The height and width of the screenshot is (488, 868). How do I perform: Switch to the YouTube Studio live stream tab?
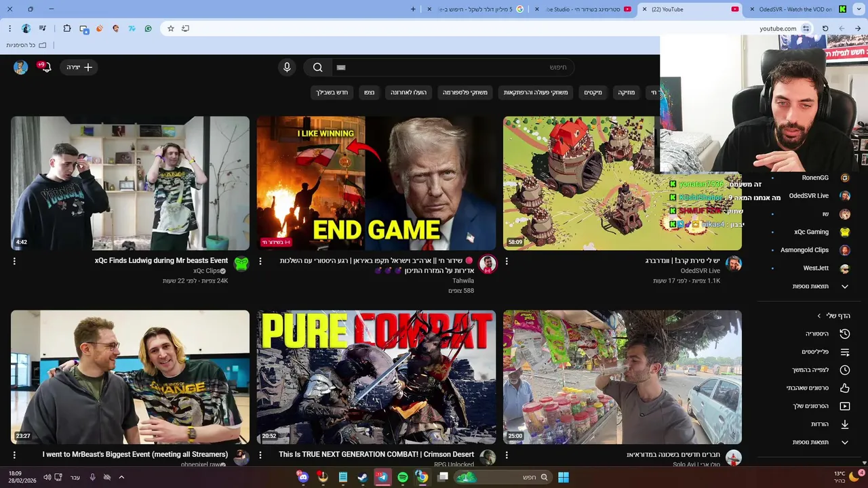(x=584, y=9)
